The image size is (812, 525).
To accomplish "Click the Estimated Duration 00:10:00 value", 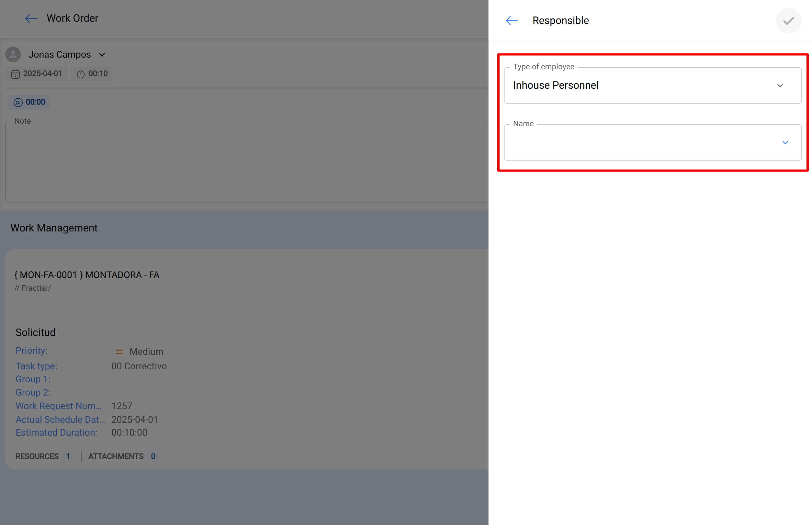I will 129,432.
